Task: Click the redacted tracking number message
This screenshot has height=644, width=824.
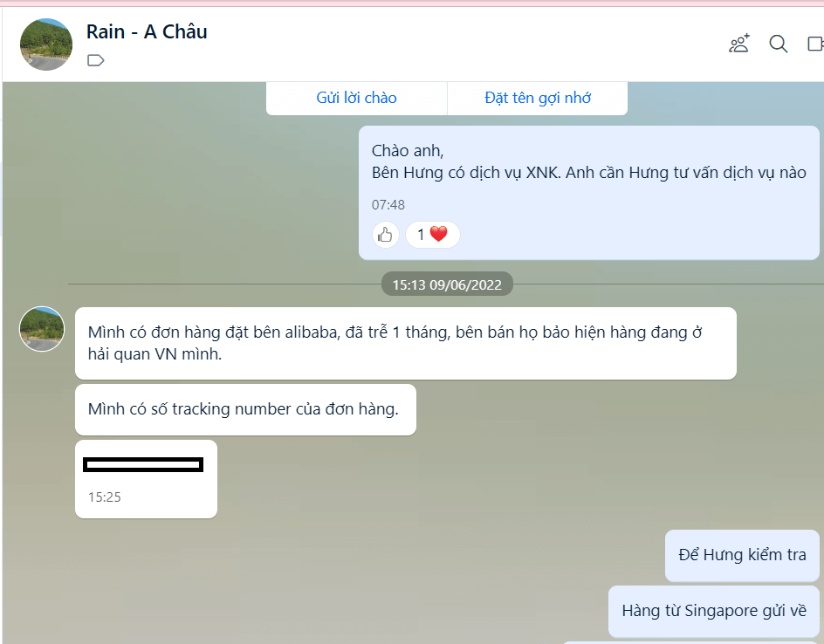Action: (x=146, y=478)
